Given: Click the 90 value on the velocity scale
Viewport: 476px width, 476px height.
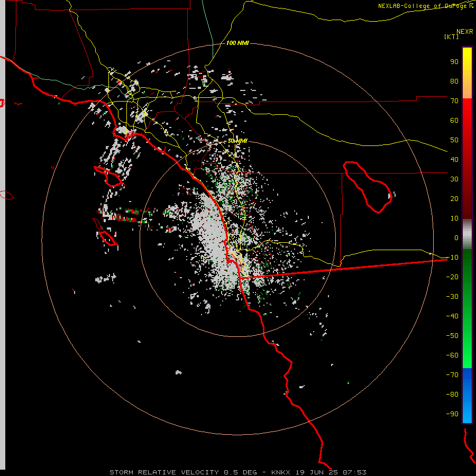Looking at the screenshot, I should pos(454,62).
